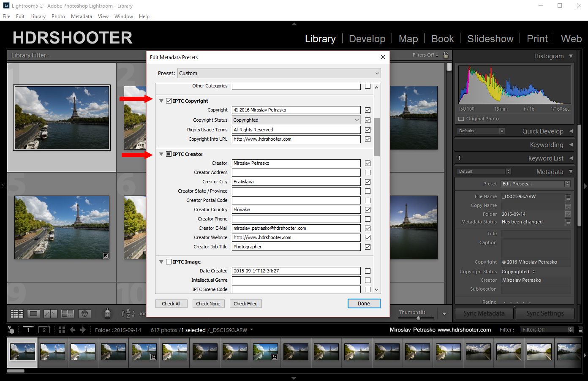588x381 pixels.
Task: Enable the Date Created checkbox
Action: click(367, 271)
